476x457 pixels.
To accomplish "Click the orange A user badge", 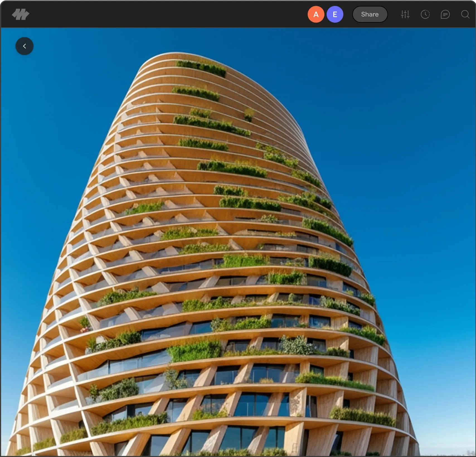I will 316,14.
